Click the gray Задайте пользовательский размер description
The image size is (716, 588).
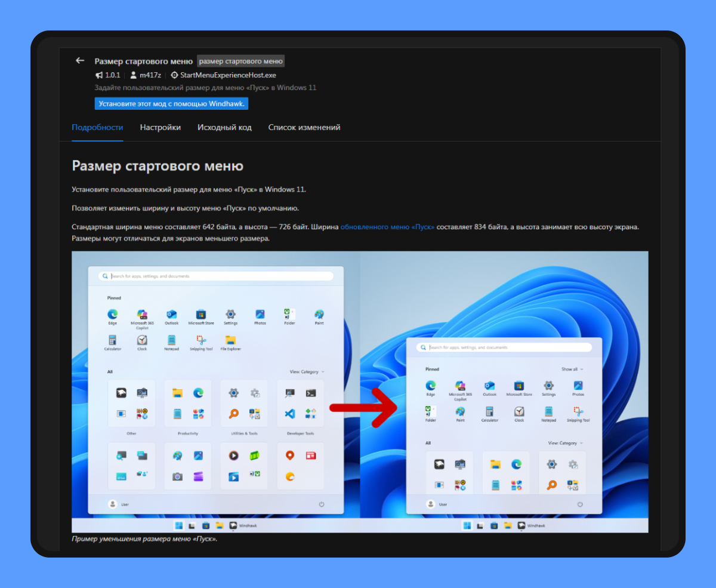coord(205,88)
